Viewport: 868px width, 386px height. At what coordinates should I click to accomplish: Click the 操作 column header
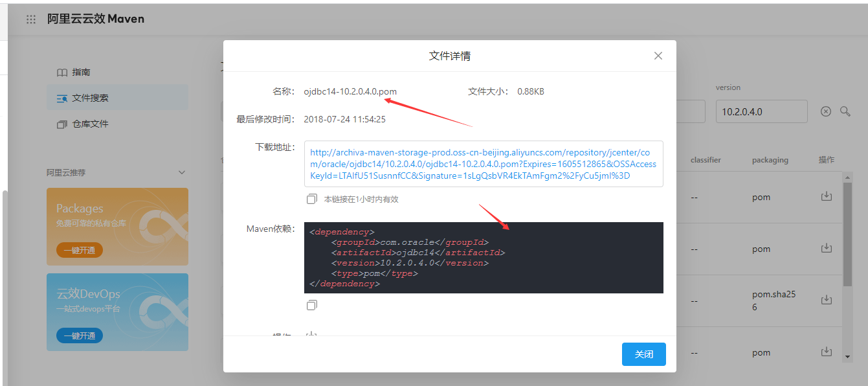[827, 160]
